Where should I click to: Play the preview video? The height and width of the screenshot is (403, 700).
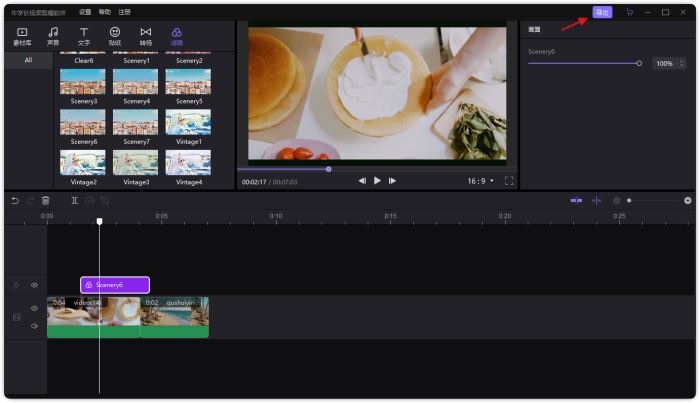coord(377,181)
